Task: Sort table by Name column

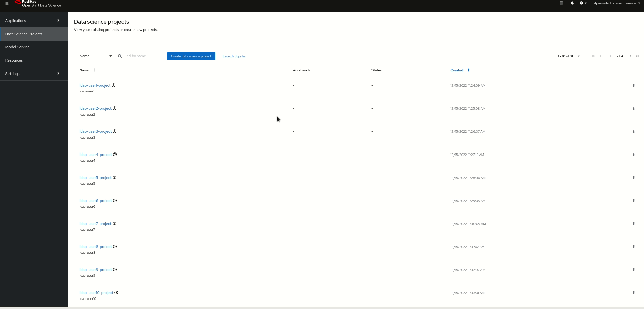Action: coord(87,70)
